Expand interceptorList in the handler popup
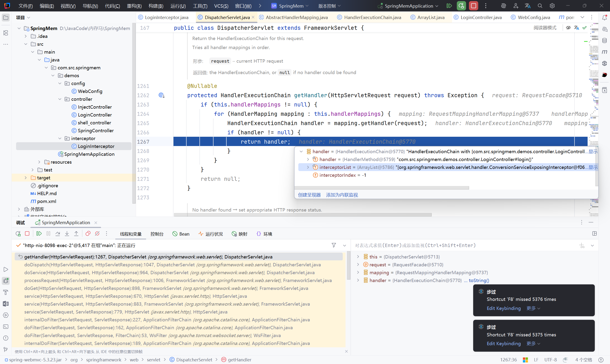 [308, 167]
